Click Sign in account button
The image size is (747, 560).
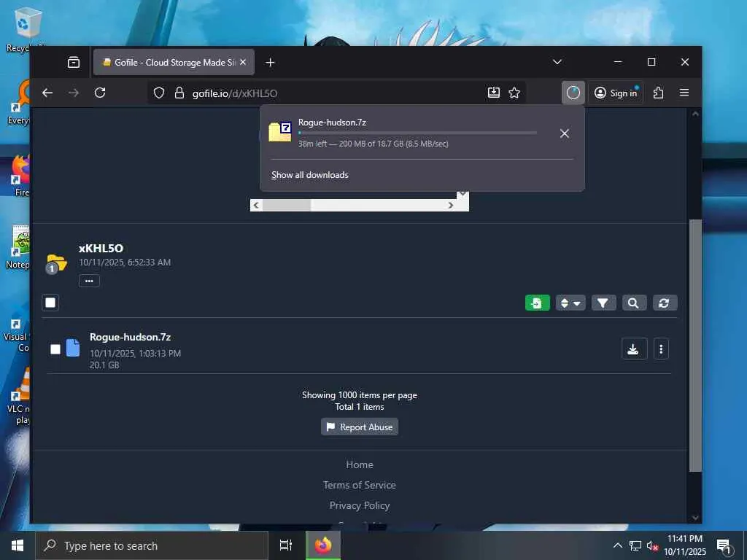(616, 93)
